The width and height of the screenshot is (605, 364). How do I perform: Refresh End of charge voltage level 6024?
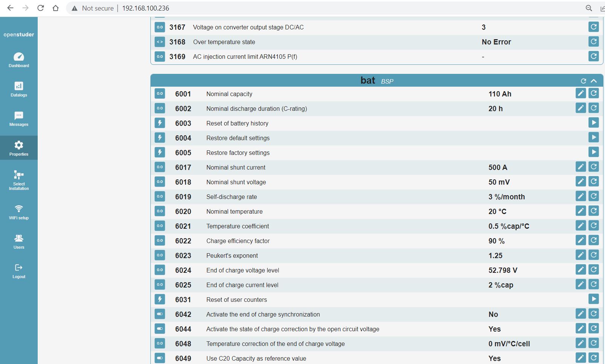(x=594, y=270)
